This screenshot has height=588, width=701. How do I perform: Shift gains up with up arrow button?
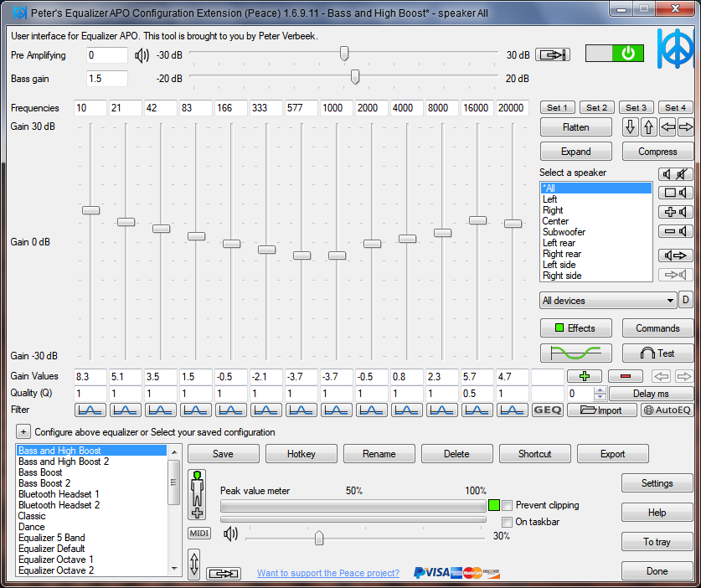point(648,127)
